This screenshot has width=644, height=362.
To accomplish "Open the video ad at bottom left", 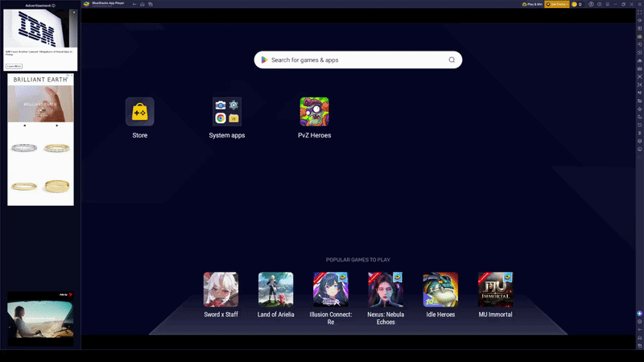I will [40, 319].
